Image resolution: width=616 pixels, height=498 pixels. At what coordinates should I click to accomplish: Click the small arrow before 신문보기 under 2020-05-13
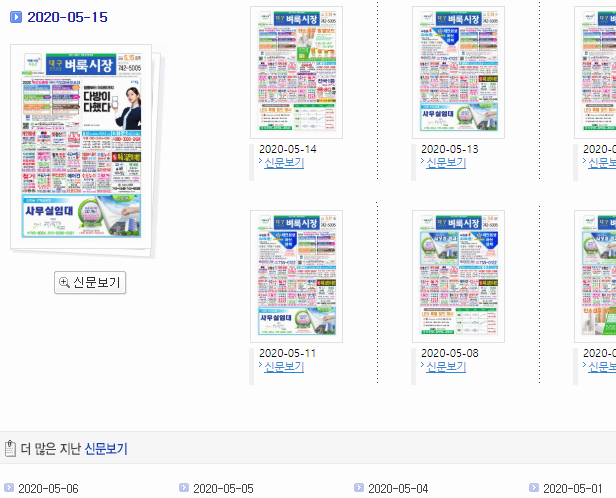coord(422,161)
